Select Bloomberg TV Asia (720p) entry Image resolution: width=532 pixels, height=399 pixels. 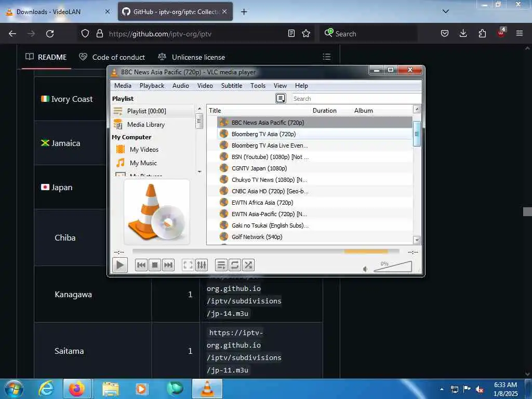tap(314, 134)
